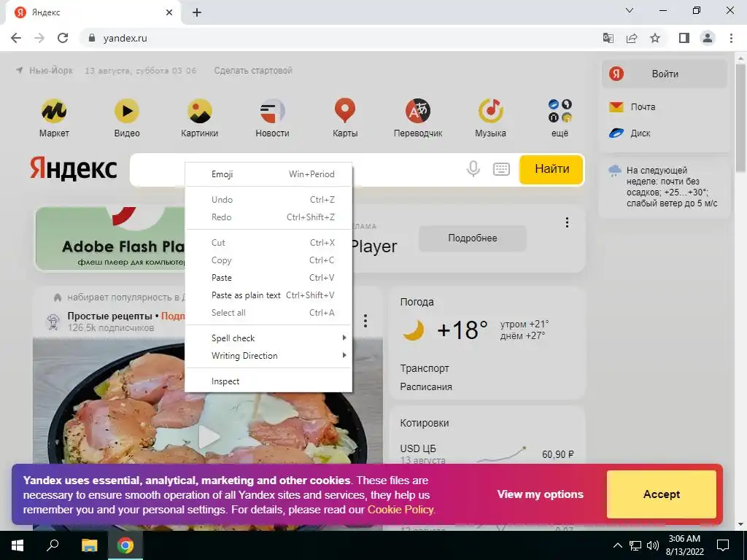
Task: Open Chrome's three-dot menu
Action: (x=731, y=38)
